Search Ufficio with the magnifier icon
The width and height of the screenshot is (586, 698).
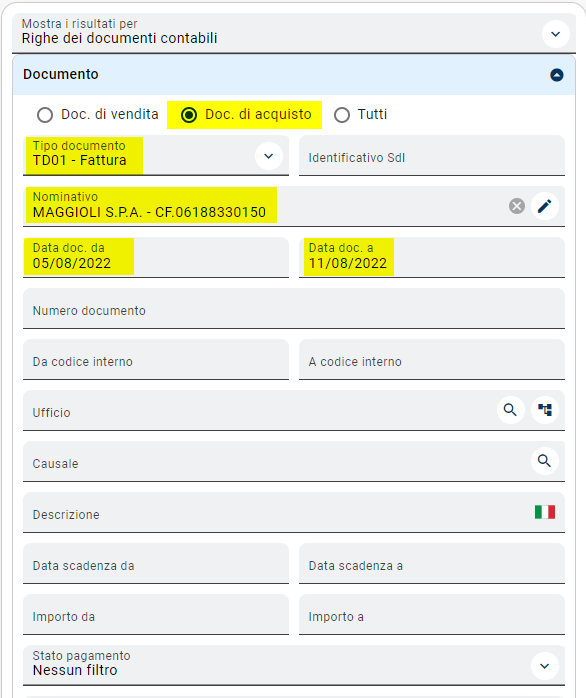(510, 410)
